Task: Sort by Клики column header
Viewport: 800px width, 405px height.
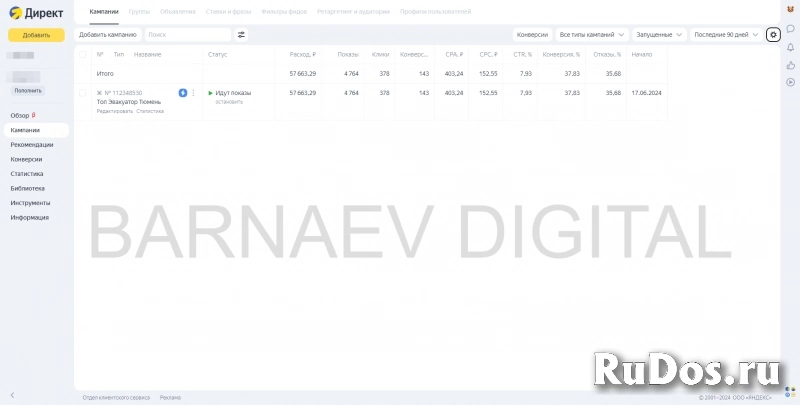Action: 381,55
